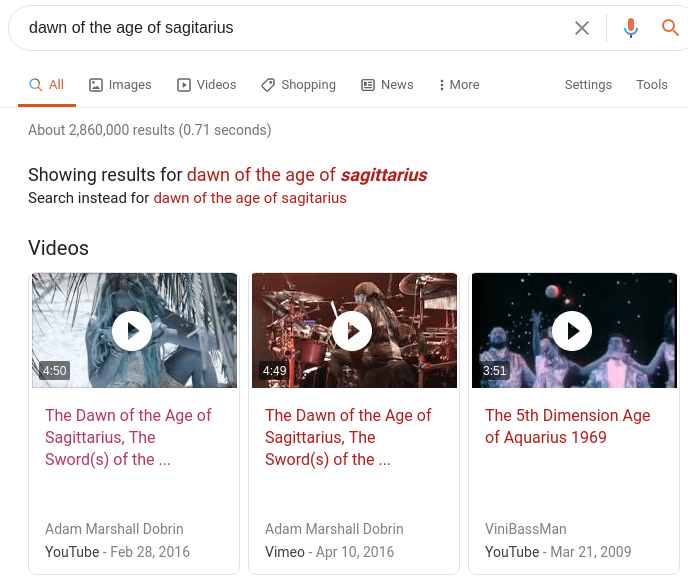This screenshot has width=688, height=580.
Task: Start voice search with the microphone icon
Action: [631, 28]
